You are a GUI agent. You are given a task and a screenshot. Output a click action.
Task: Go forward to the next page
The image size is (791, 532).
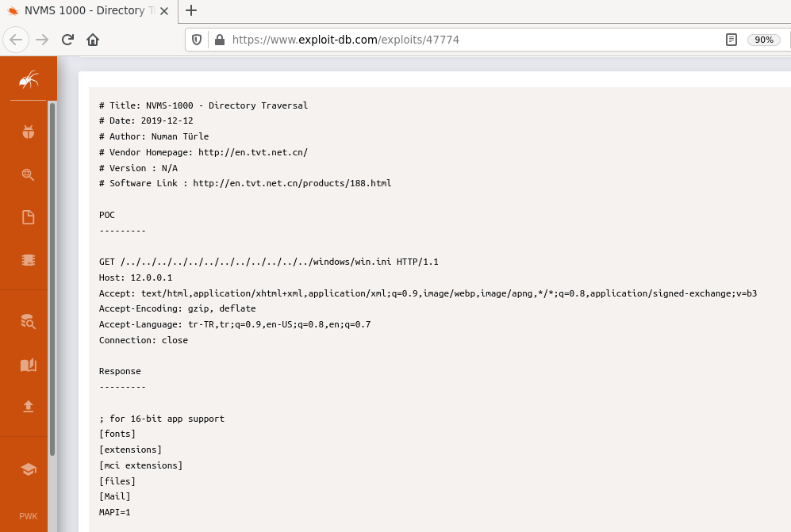point(42,40)
